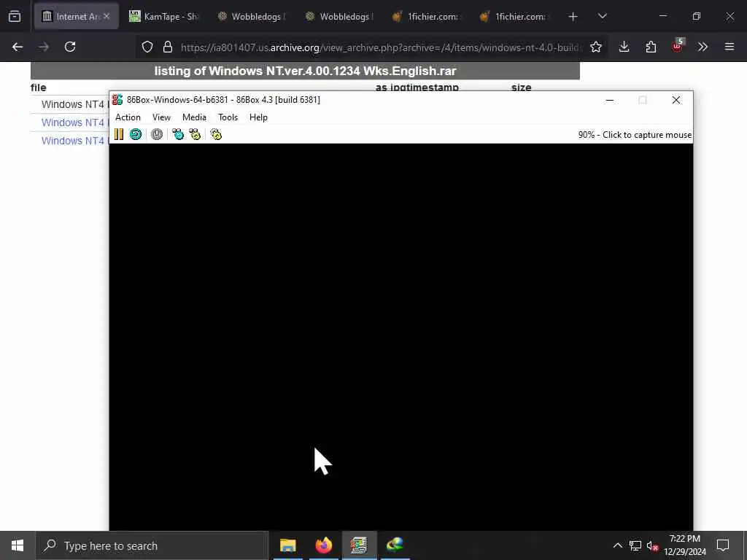Click the 'file' column header on the listing page
The height and width of the screenshot is (560, 747).
(38, 87)
